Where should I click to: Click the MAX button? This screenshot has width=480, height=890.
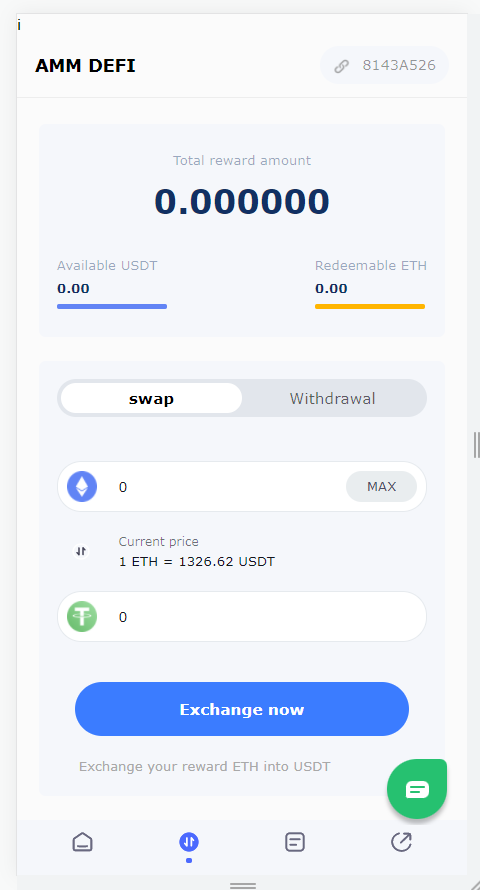click(x=381, y=486)
